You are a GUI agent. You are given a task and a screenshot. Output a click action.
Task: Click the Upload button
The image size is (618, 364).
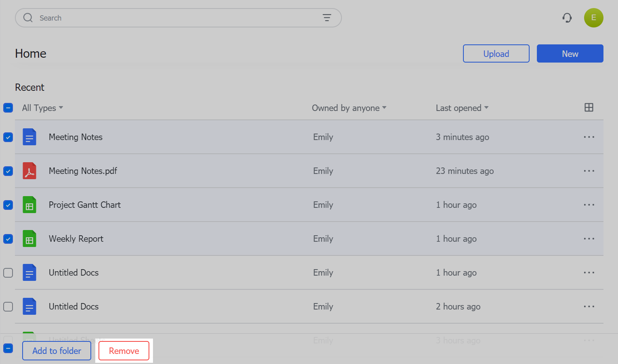(x=496, y=54)
